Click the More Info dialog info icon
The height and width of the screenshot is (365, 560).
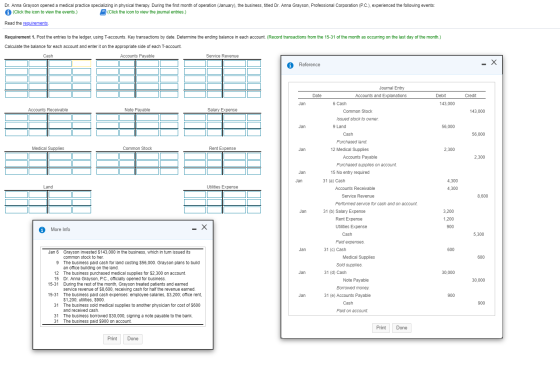tap(42, 230)
